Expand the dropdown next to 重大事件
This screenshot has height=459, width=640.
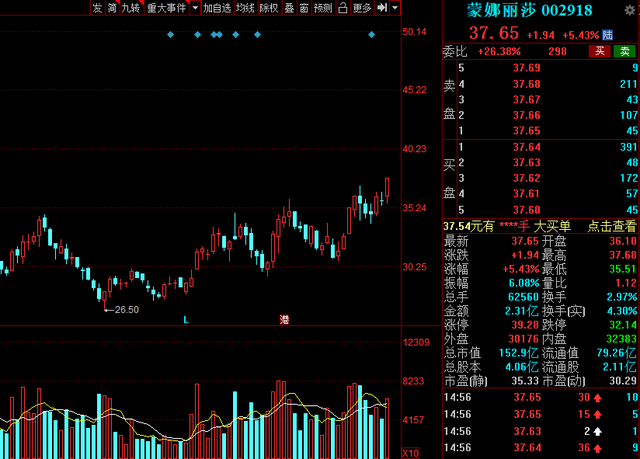click(195, 7)
